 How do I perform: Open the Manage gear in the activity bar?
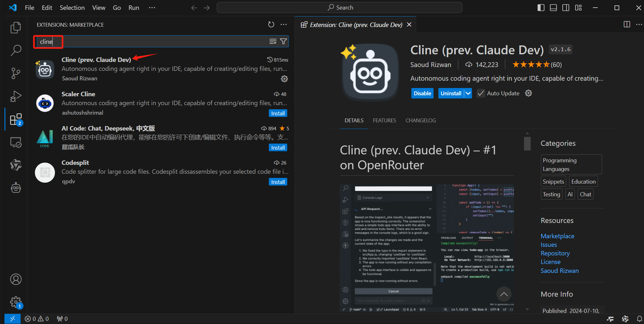(16, 302)
